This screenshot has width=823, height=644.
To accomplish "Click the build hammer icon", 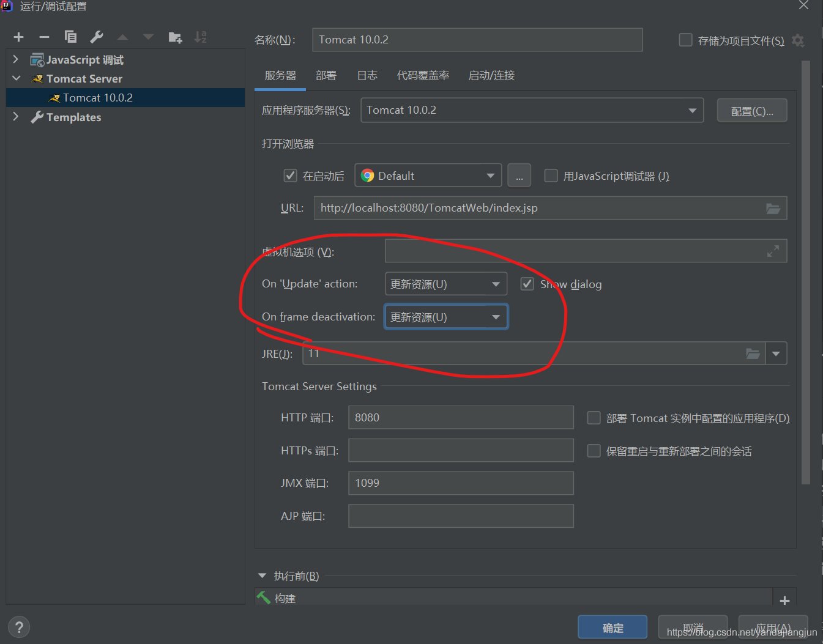I will 264,598.
